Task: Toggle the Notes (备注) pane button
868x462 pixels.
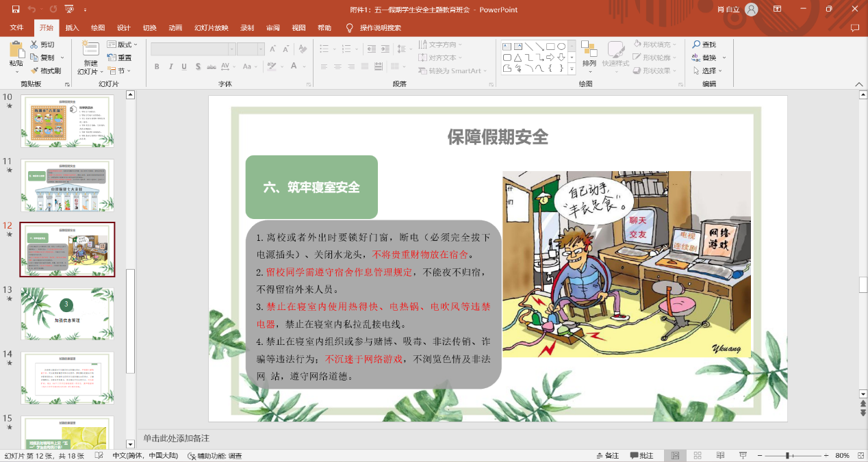Action: click(607, 455)
